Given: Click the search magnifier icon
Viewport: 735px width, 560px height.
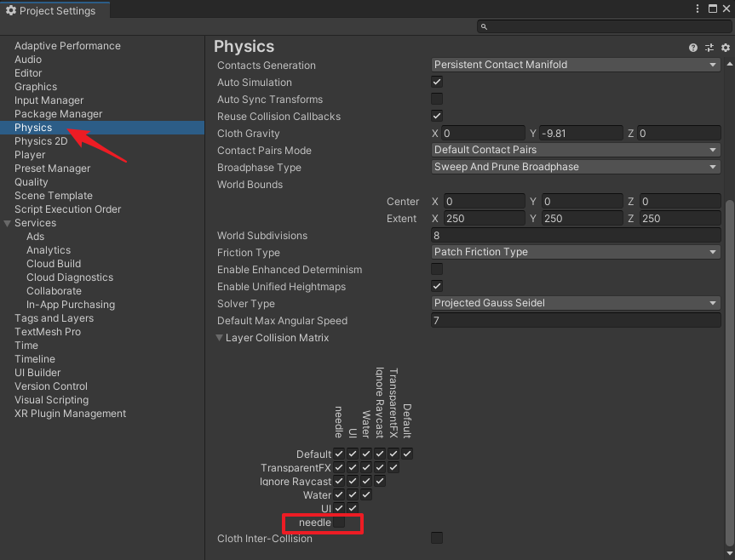Looking at the screenshot, I should point(485,26).
